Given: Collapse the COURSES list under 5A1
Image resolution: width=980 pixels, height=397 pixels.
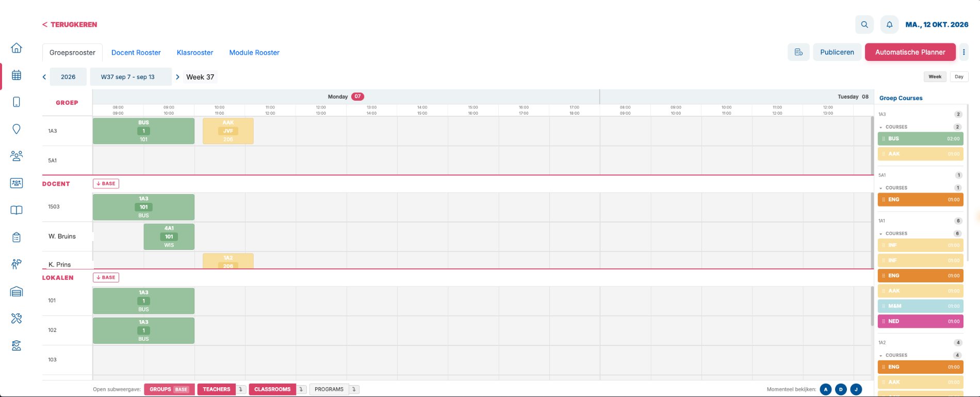Looking at the screenshot, I should pyautogui.click(x=881, y=188).
